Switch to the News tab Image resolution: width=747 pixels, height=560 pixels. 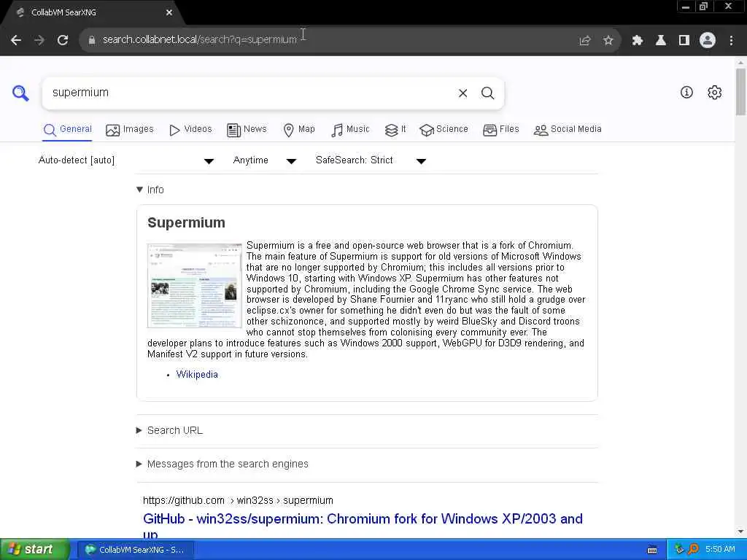[247, 130]
